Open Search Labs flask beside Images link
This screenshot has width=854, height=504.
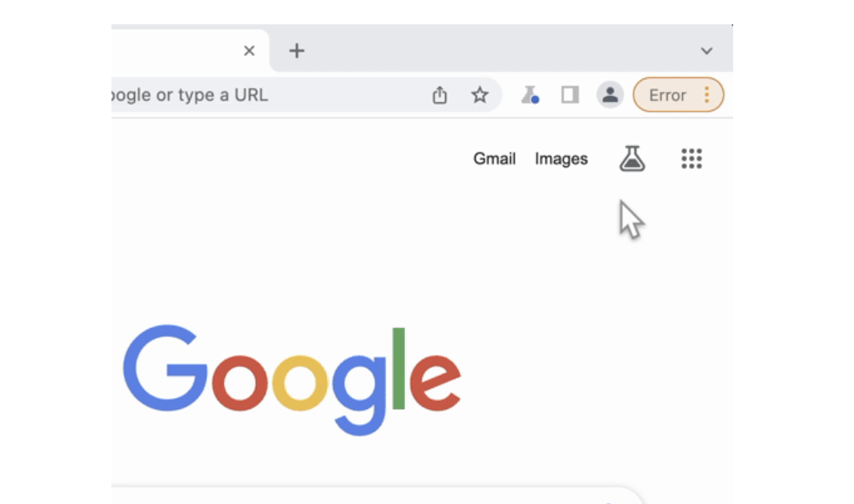633,159
